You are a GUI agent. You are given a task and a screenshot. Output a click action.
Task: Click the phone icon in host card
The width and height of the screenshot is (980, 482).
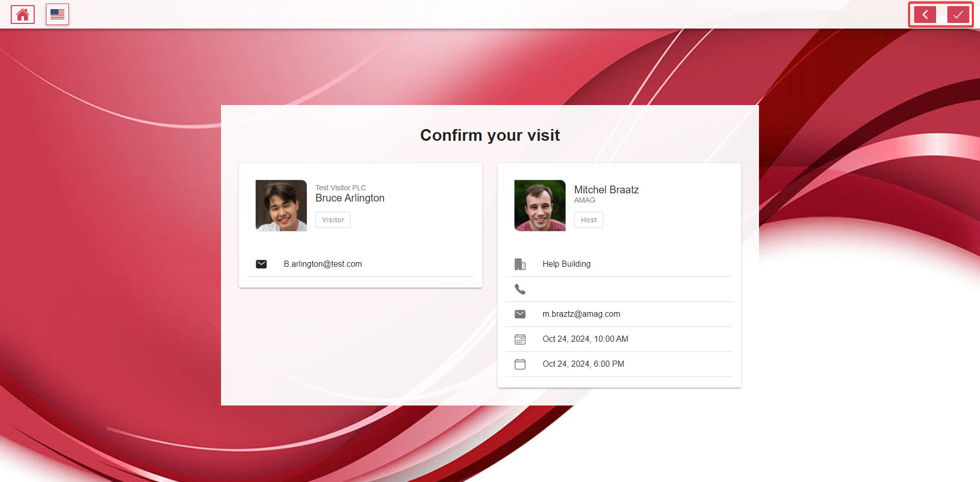coord(520,289)
